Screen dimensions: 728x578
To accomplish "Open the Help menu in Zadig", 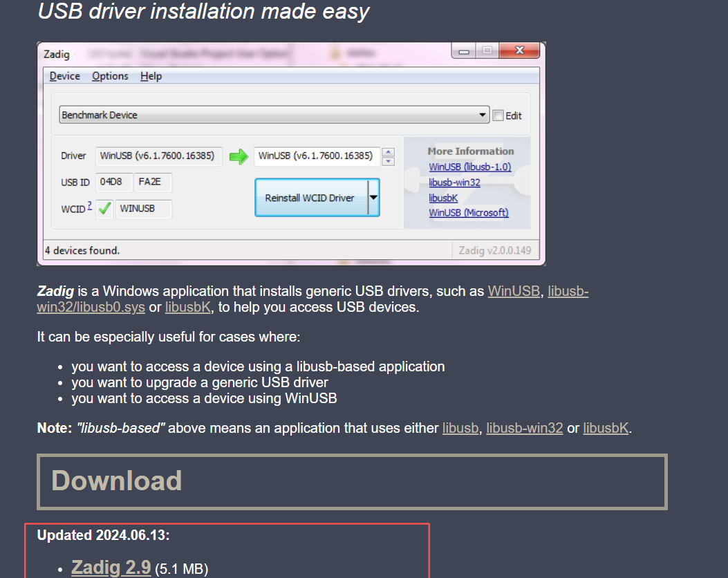I will click(x=151, y=76).
